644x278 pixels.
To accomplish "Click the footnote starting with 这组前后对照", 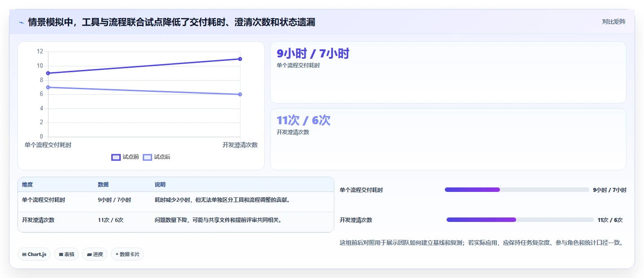I will [x=482, y=243].
